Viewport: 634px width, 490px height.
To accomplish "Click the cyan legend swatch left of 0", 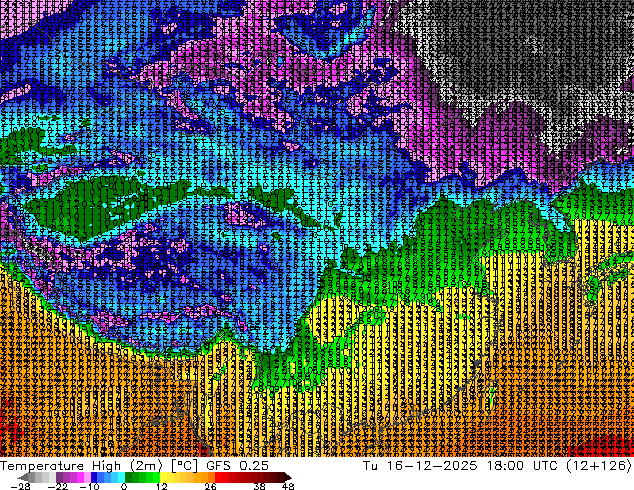I will point(121,477).
